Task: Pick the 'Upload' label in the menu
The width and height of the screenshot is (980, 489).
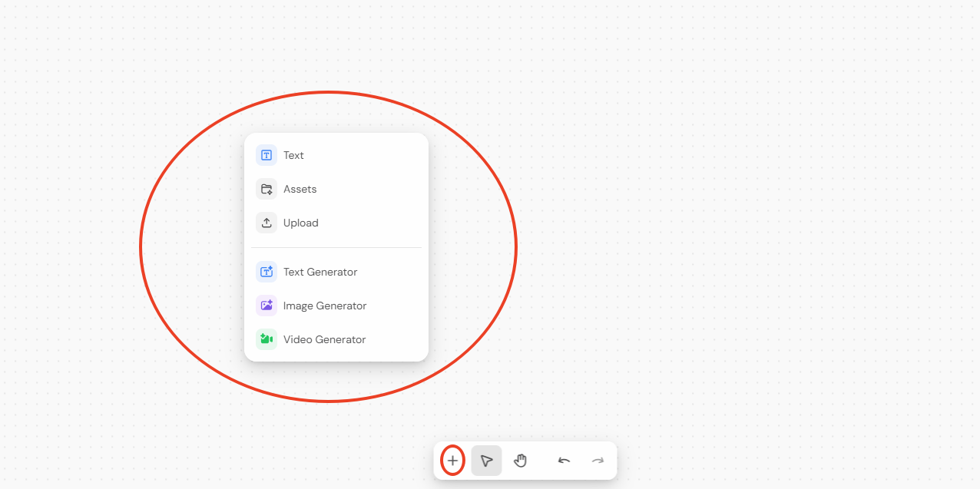Action: (300, 223)
